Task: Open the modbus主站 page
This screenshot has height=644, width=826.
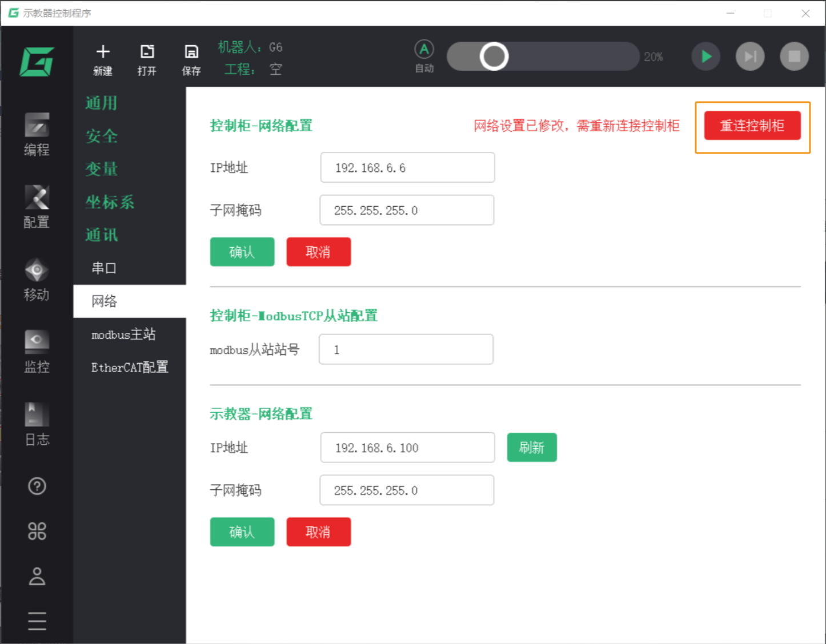Action: click(x=130, y=334)
